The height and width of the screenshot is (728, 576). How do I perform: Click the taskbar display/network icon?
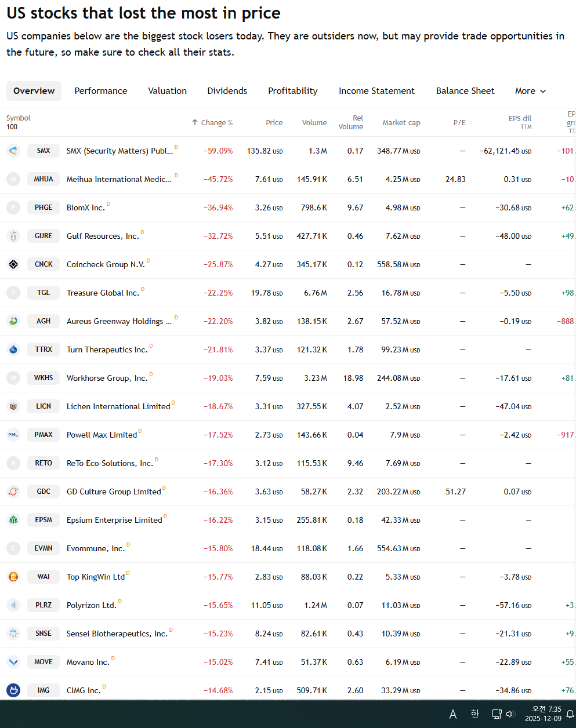coord(497,714)
